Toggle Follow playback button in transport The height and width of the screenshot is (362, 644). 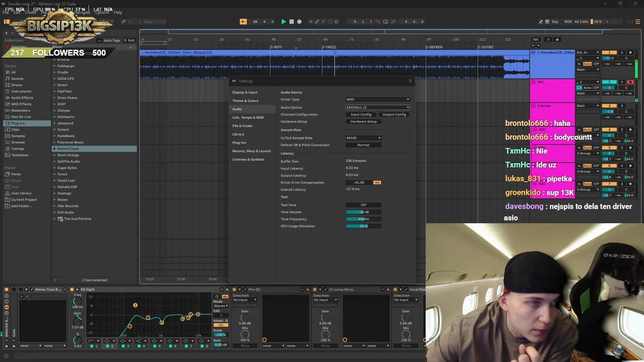pyautogui.click(x=243, y=22)
